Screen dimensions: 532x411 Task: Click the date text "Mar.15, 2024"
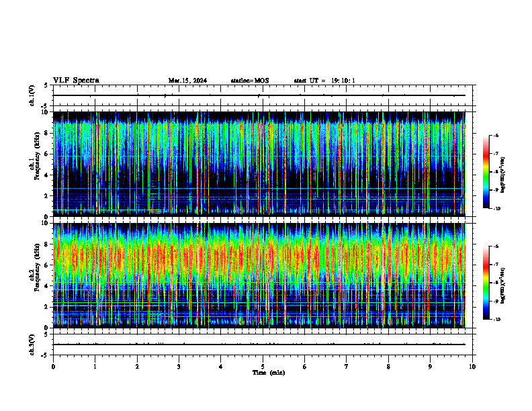point(187,81)
